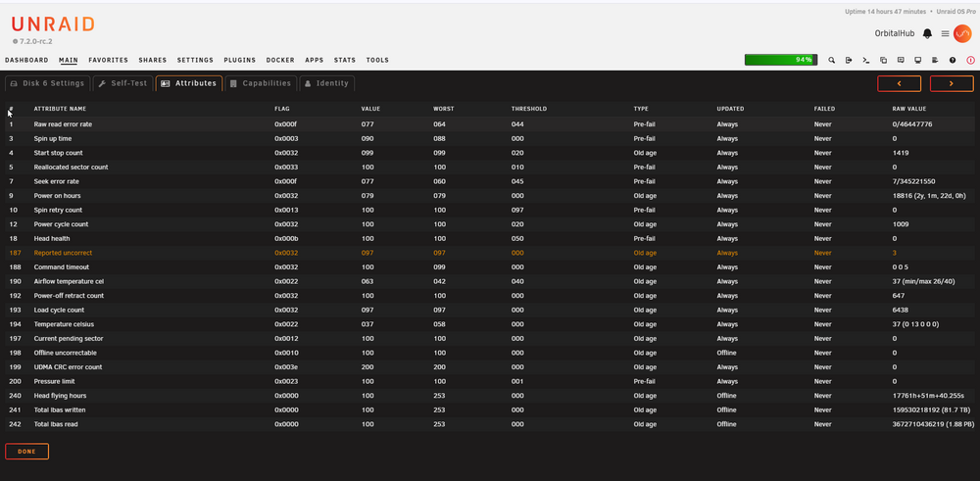Open the Identity tab

click(327, 83)
